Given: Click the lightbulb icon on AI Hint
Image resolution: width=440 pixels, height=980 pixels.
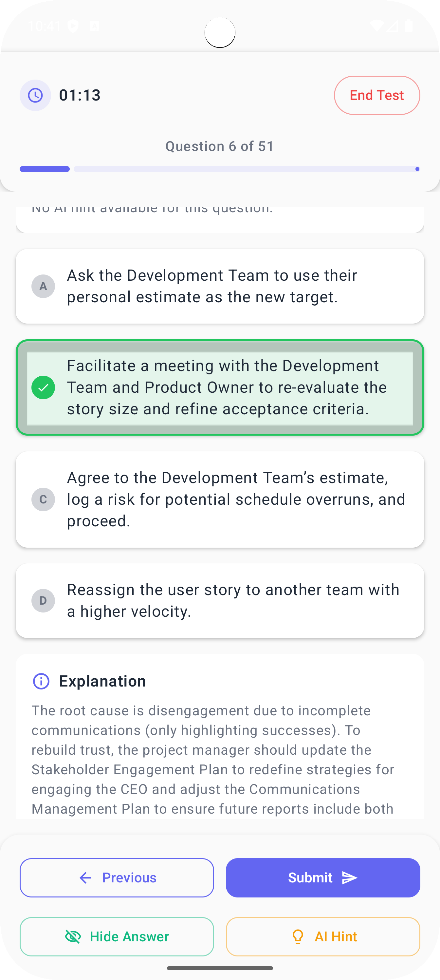Looking at the screenshot, I should 298,937.
